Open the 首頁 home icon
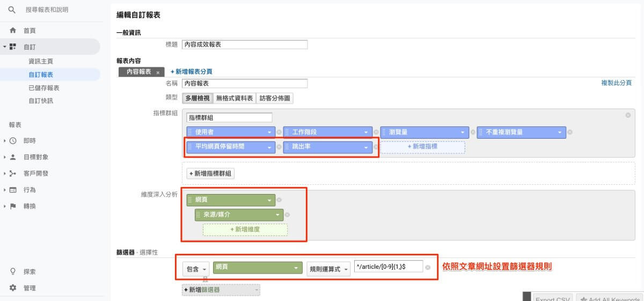Screen dimensions: 644x301 pos(13,31)
